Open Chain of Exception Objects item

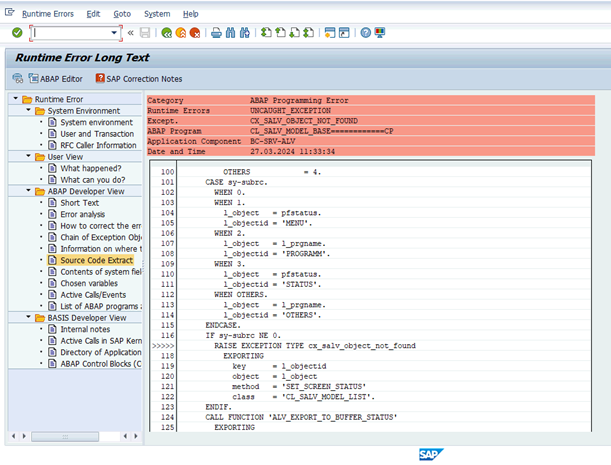coord(101,237)
